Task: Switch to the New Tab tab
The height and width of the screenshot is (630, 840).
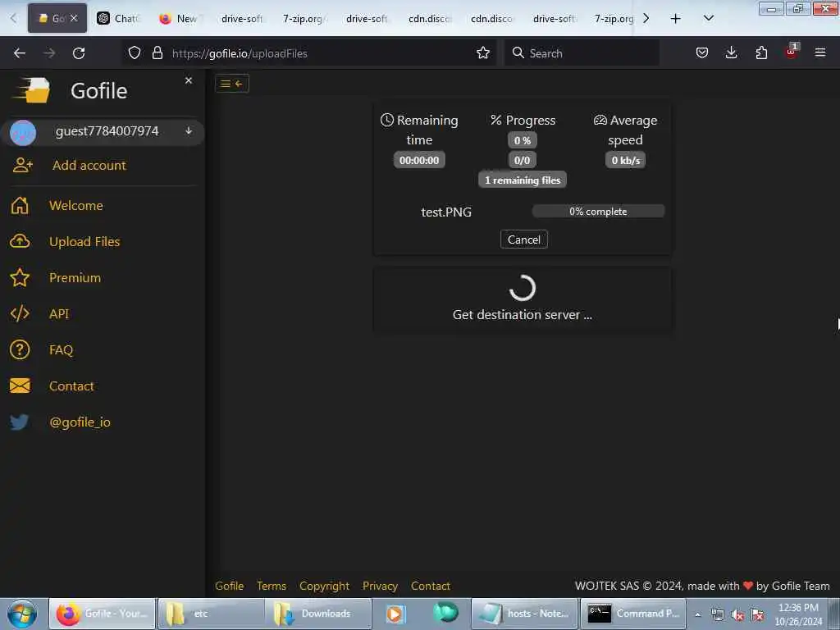Action: pyautogui.click(x=180, y=18)
